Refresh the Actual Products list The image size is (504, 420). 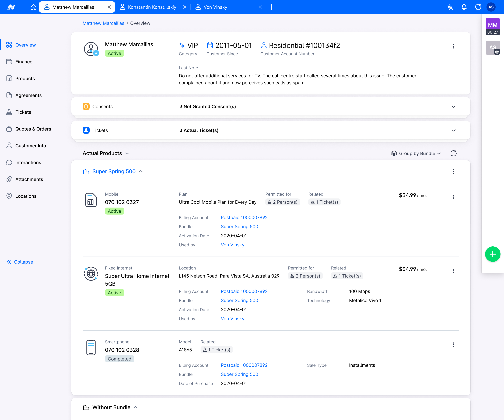click(x=453, y=153)
